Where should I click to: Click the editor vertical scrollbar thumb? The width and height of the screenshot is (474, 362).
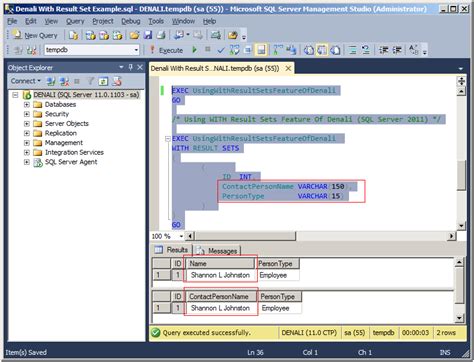coord(461,175)
